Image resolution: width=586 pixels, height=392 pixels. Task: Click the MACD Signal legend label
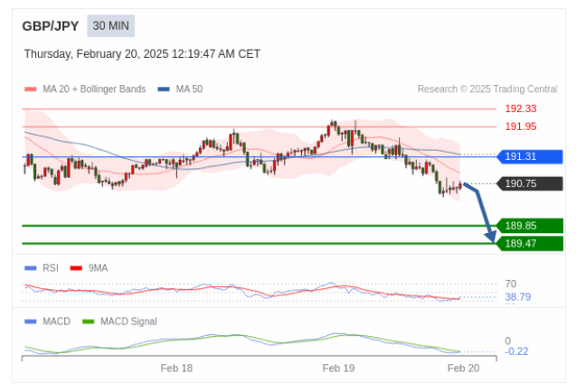pos(128,322)
